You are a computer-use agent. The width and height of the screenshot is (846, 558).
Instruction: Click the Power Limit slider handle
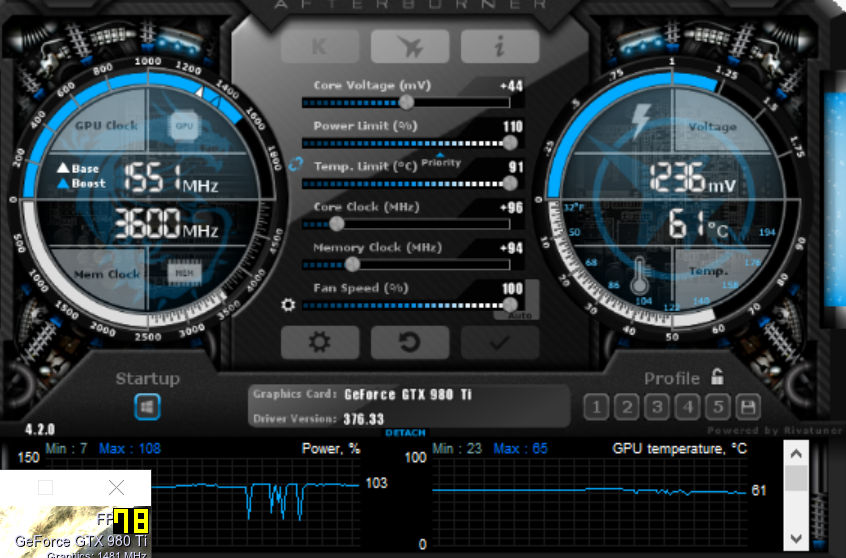click(x=510, y=142)
